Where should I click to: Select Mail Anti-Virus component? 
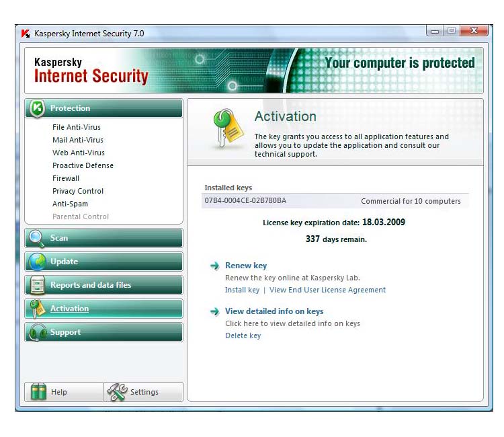coord(78,141)
